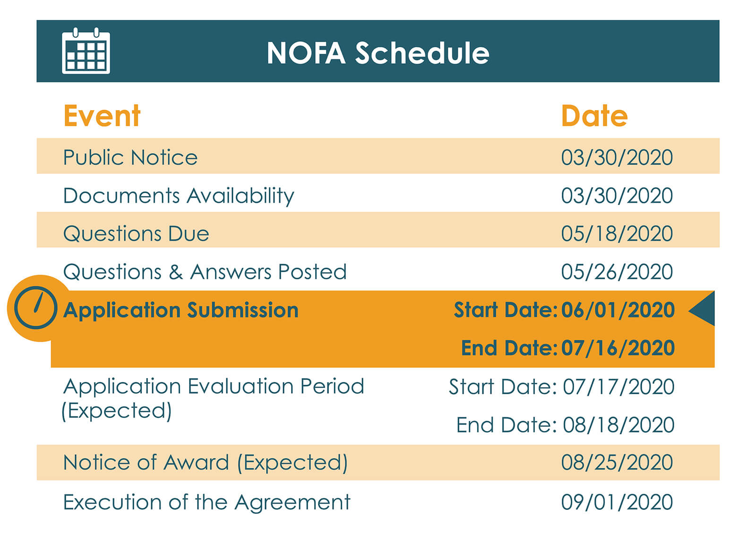Click the Event column heading
The image size is (756, 544).
coord(102,116)
